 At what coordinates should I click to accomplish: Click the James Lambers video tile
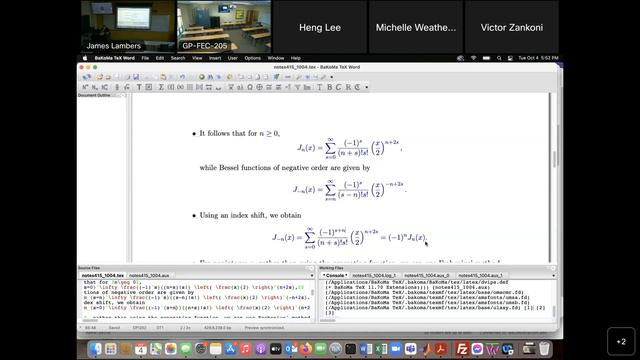click(128, 27)
